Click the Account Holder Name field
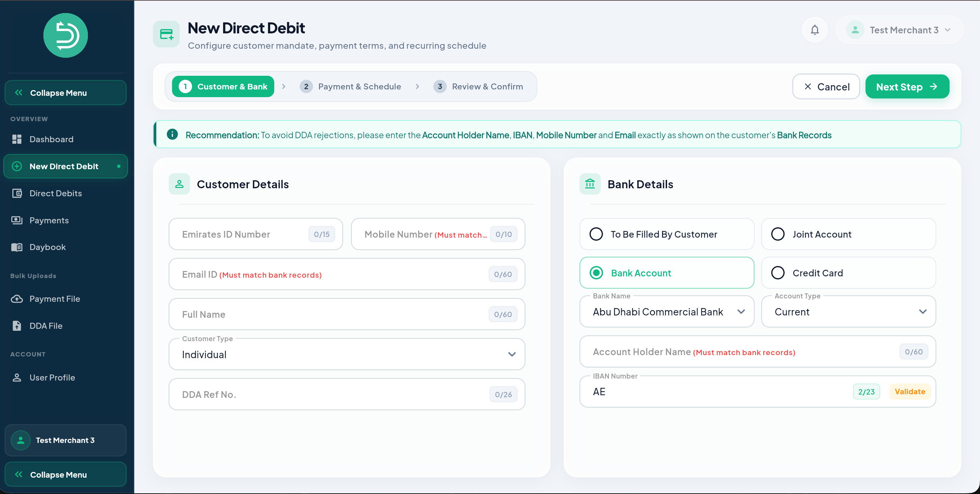The height and width of the screenshot is (494, 980). coord(758,352)
